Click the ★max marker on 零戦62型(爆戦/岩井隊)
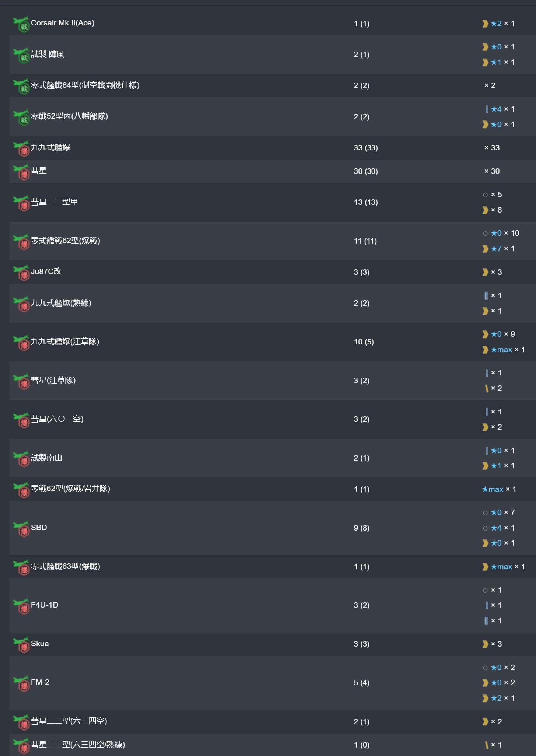 pos(493,489)
